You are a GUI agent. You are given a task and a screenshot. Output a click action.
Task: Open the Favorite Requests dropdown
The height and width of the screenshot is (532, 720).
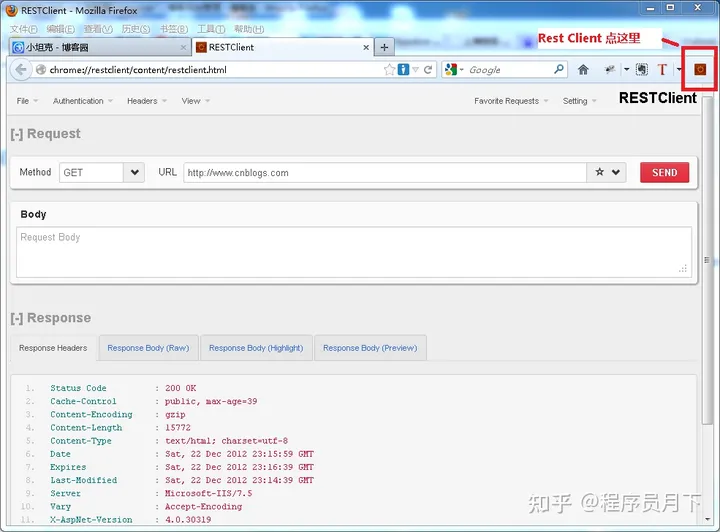(x=511, y=101)
